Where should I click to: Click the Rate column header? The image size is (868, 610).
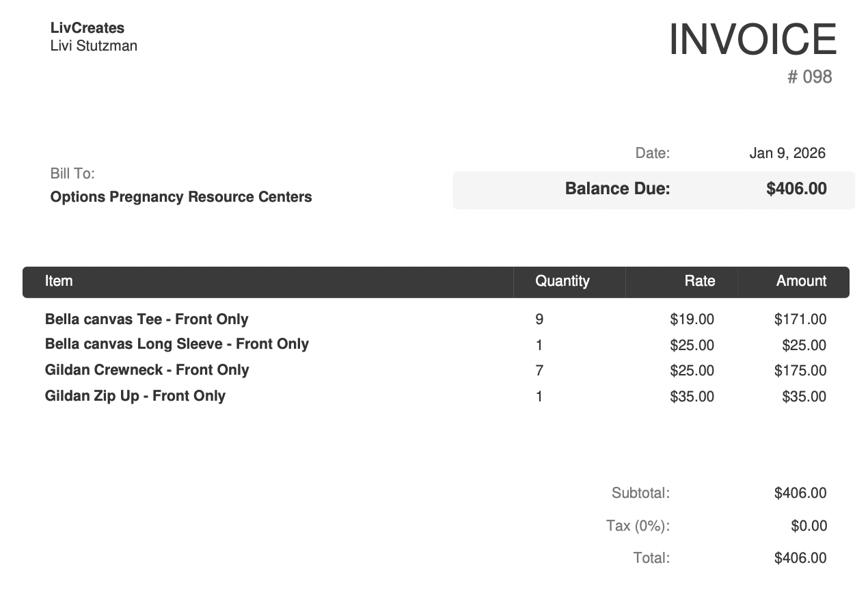[699, 281]
